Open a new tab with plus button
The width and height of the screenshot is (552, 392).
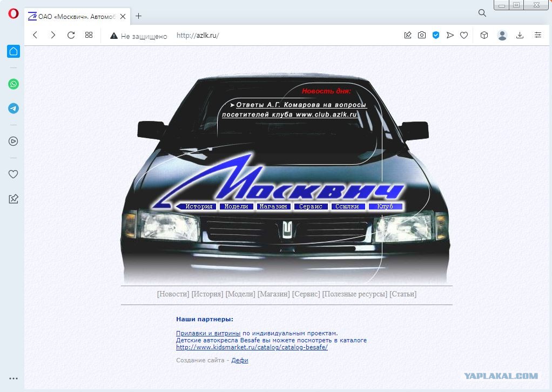(x=139, y=16)
